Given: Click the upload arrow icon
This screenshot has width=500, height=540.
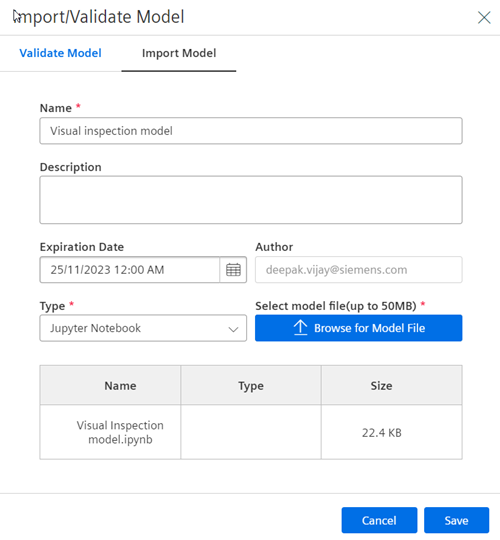Looking at the screenshot, I should click(x=300, y=328).
